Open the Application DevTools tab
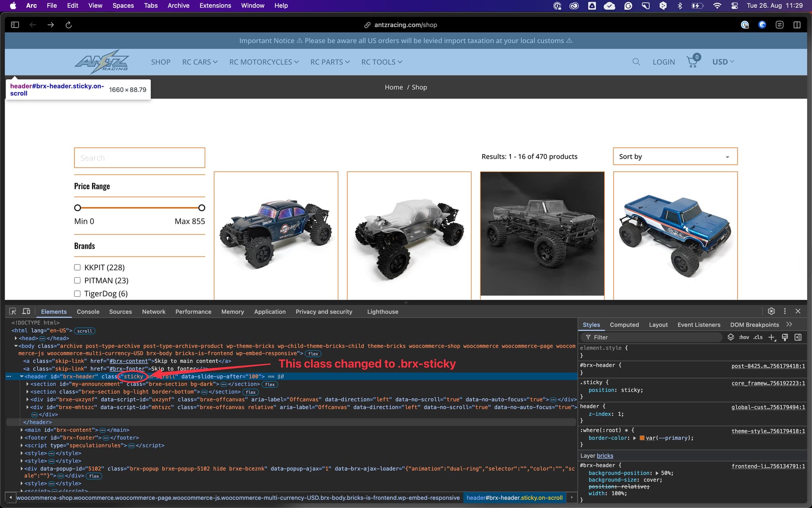 [270, 312]
